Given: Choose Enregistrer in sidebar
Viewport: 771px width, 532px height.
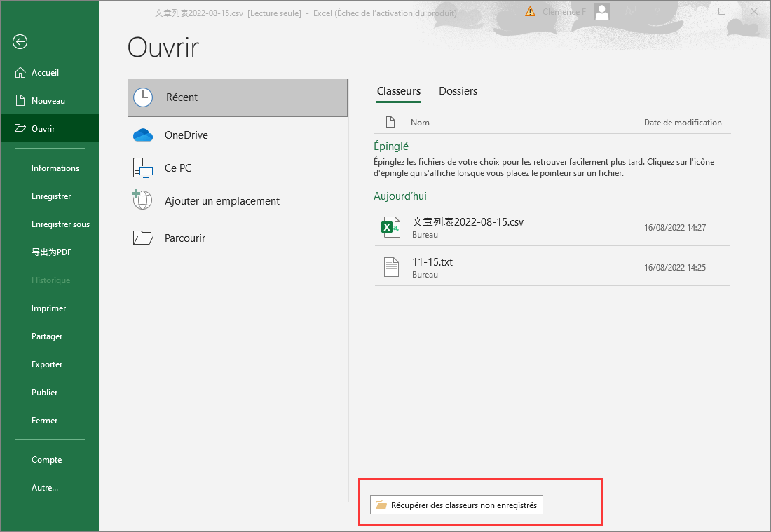Looking at the screenshot, I should (51, 196).
